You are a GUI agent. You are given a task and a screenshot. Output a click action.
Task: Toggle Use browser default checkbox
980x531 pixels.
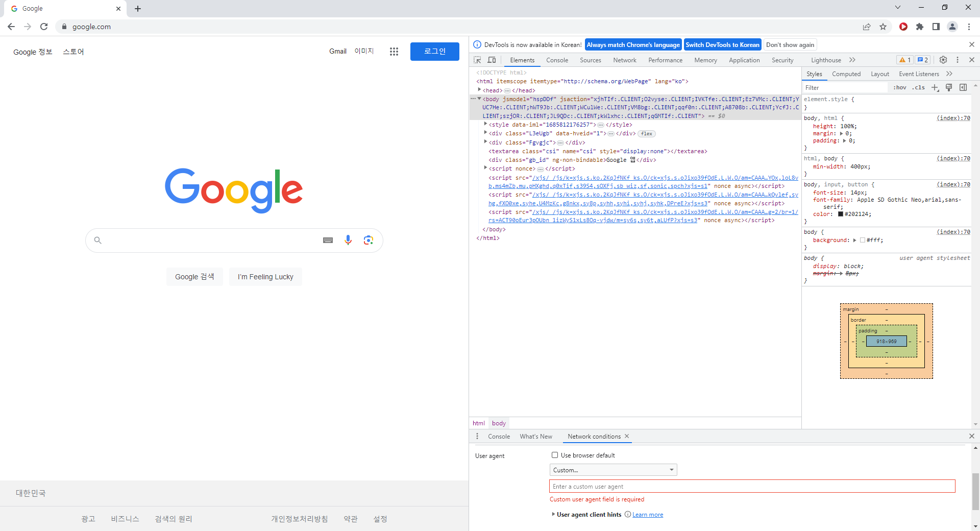555,455
